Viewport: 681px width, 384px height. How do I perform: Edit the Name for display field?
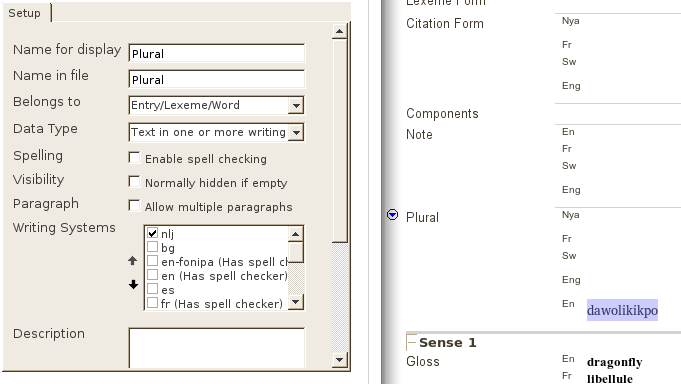pos(216,53)
